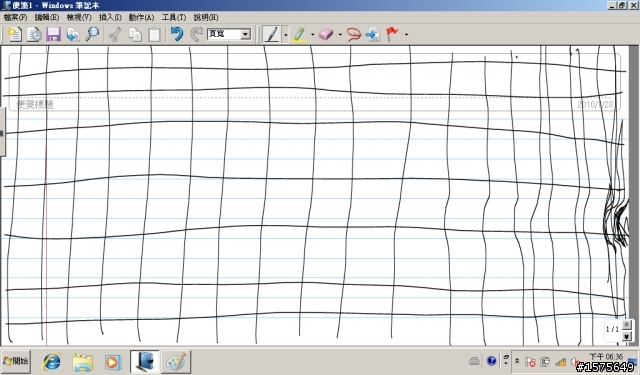The height and width of the screenshot is (375, 640).
Task: Click the Copy icon in the toolbar
Action: (x=135, y=34)
